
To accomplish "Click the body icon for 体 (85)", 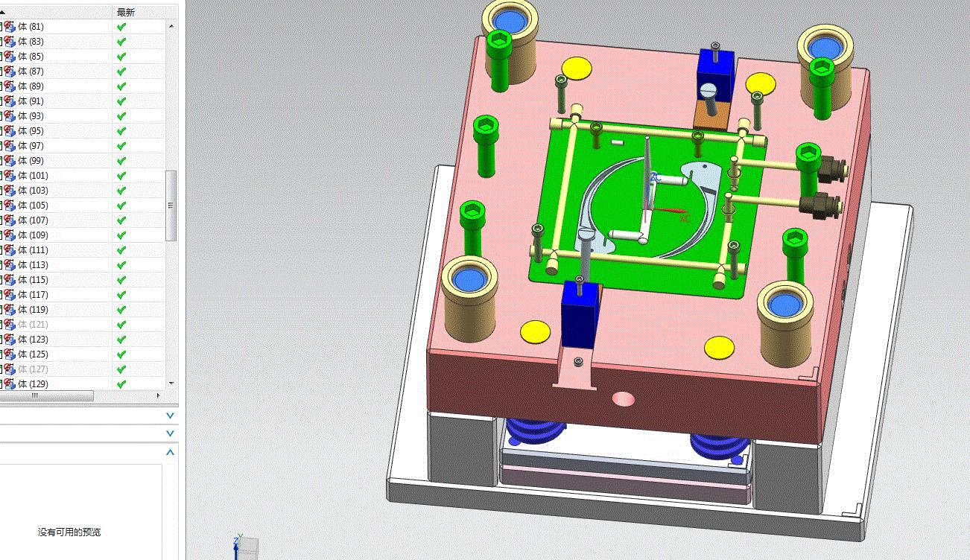I will pyautogui.click(x=10, y=57).
